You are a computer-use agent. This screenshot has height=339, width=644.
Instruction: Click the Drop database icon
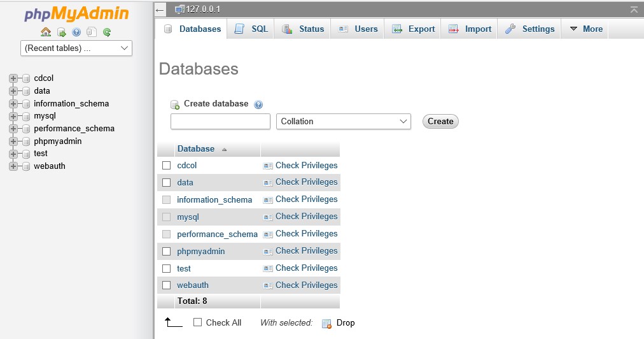pyautogui.click(x=327, y=323)
